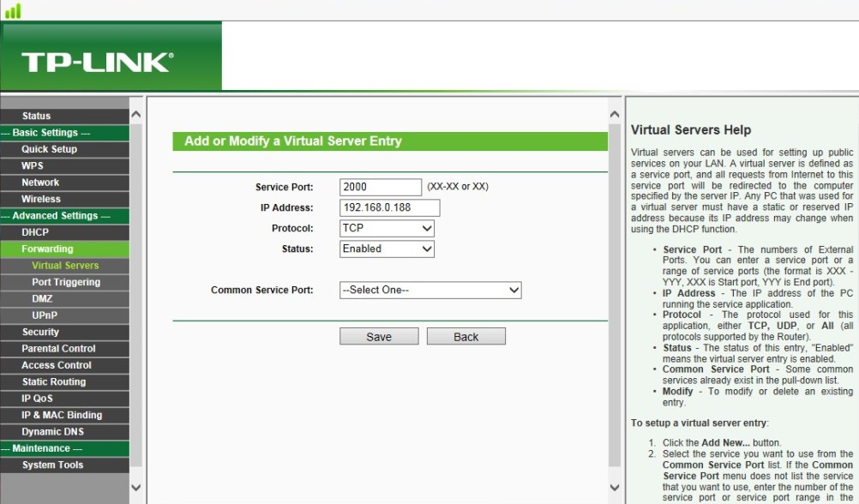Expand the Common Service Port dropdown

430,290
